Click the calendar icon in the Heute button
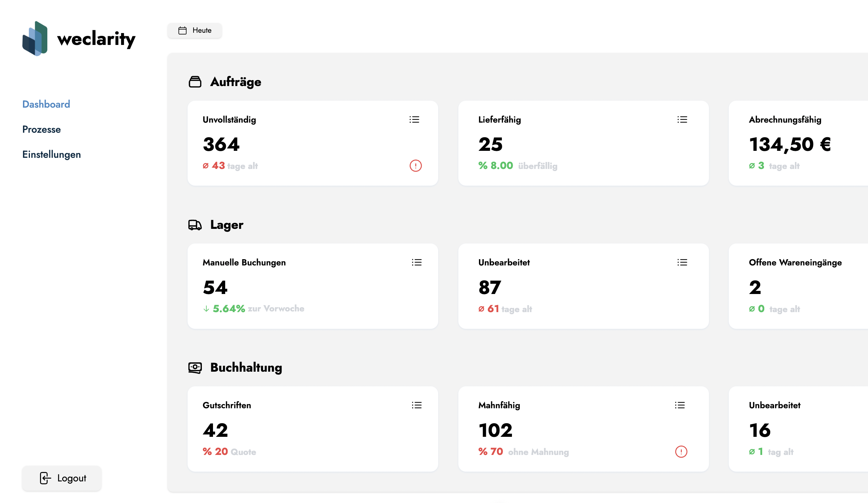 click(182, 30)
